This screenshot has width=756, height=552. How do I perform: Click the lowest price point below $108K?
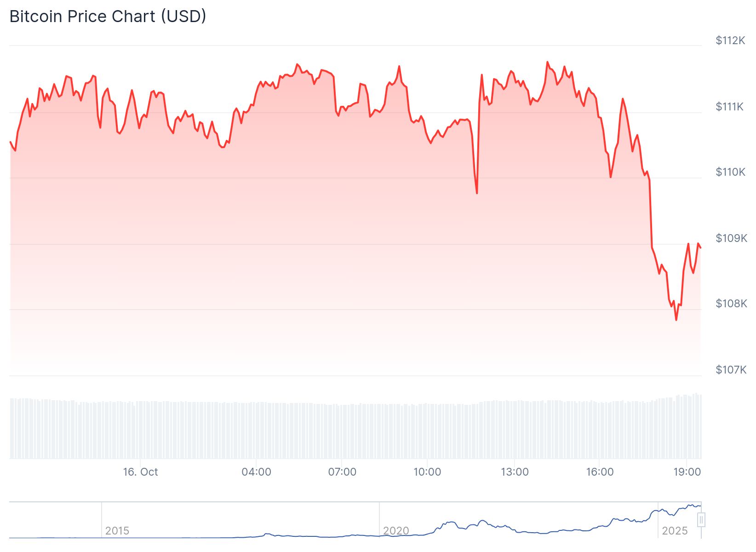coord(676,320)
